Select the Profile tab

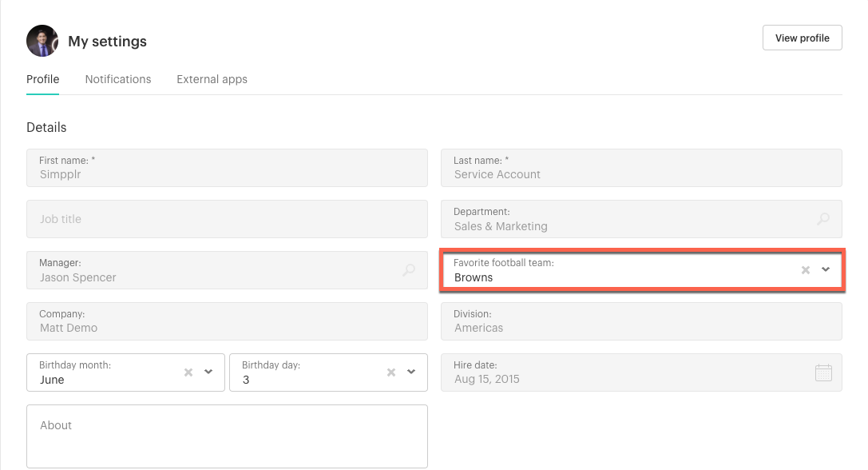[42, 79]
